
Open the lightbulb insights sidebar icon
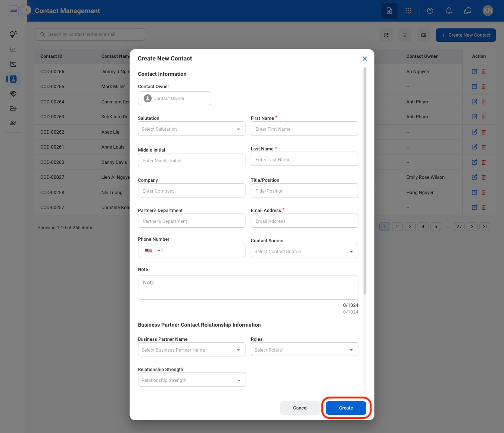click(13, 34)
